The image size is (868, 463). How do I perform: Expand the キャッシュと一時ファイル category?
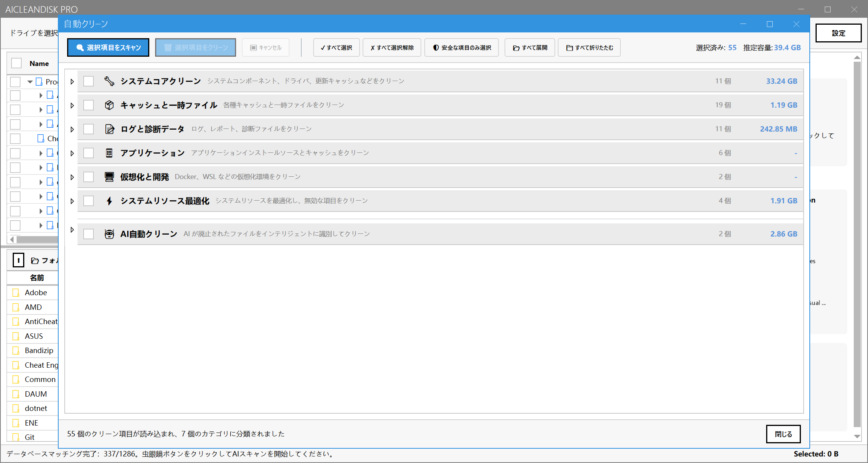(x=72, y=105)
